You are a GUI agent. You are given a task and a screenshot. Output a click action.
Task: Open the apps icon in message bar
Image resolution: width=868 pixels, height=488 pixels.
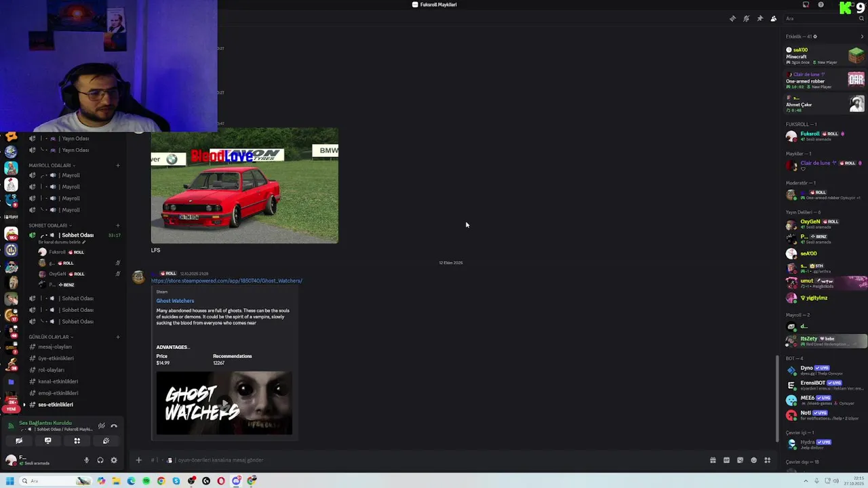[767, 460]
